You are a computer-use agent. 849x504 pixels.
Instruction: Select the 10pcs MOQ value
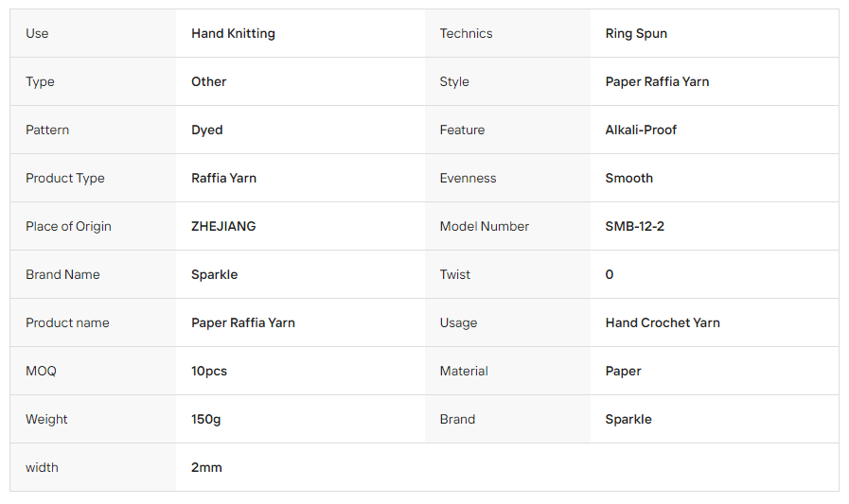(x=209, y=371)
